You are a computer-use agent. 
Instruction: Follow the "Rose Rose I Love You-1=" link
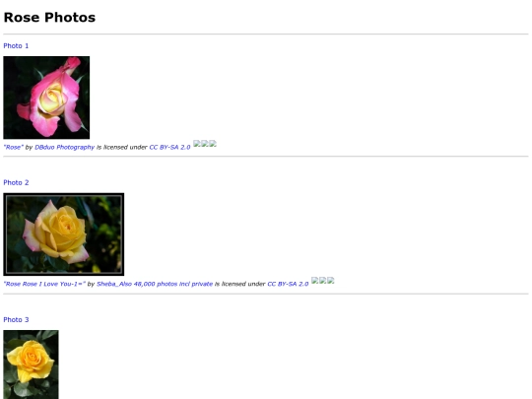coord(44,284)
